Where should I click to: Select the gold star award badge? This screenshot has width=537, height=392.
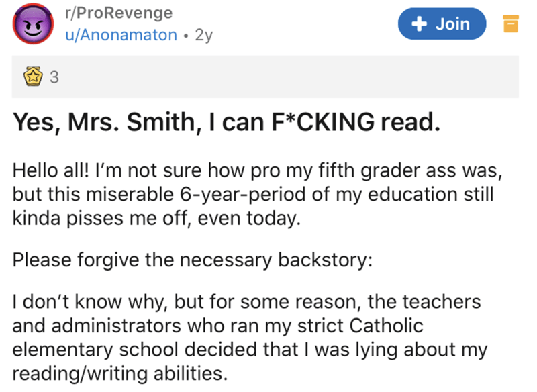(33, 76)
